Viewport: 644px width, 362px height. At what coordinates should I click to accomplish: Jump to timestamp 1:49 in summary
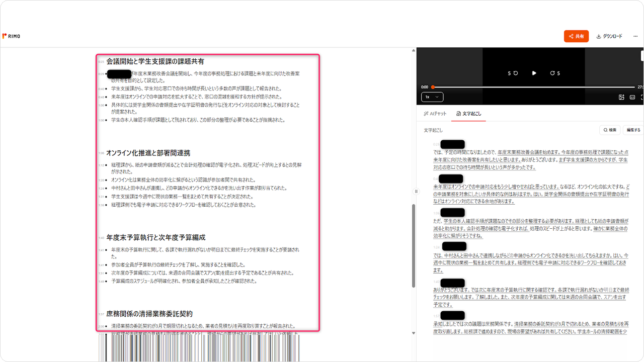pos(101,282)
